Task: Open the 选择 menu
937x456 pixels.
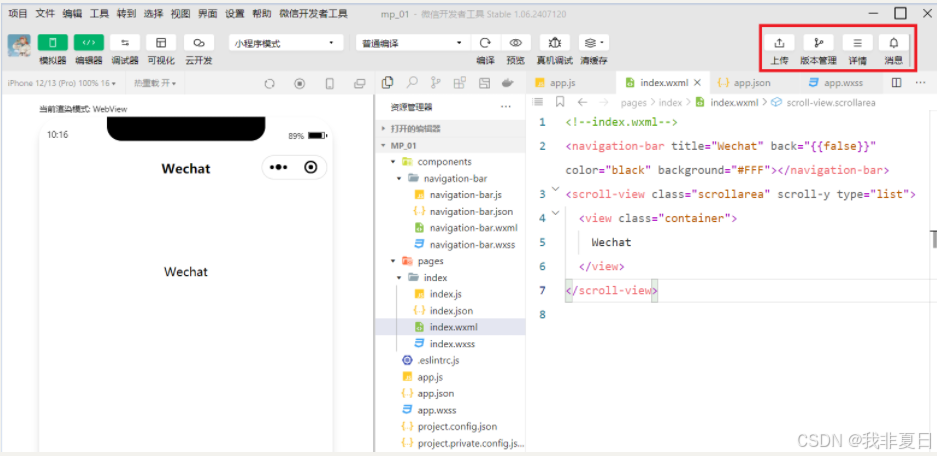Action: point(154,13)
